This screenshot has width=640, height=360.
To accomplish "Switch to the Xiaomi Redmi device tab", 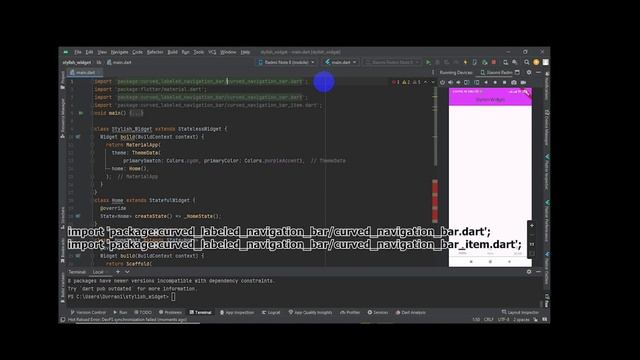I will (x=496, y=72).
